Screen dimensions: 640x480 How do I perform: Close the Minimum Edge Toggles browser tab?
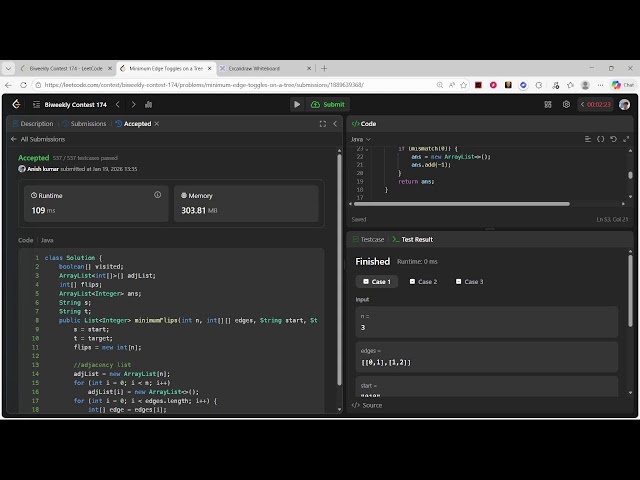(209, 69)
